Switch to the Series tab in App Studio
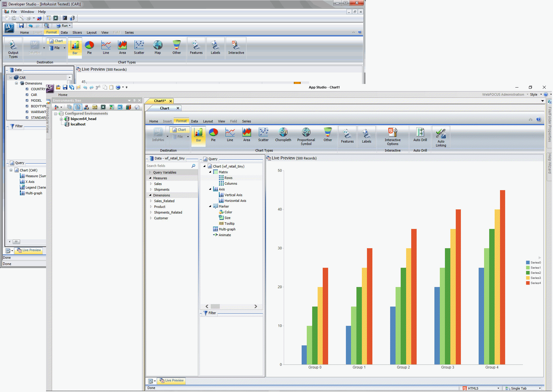This screenshot has width=553, height=392. click(x=246, y=121)
